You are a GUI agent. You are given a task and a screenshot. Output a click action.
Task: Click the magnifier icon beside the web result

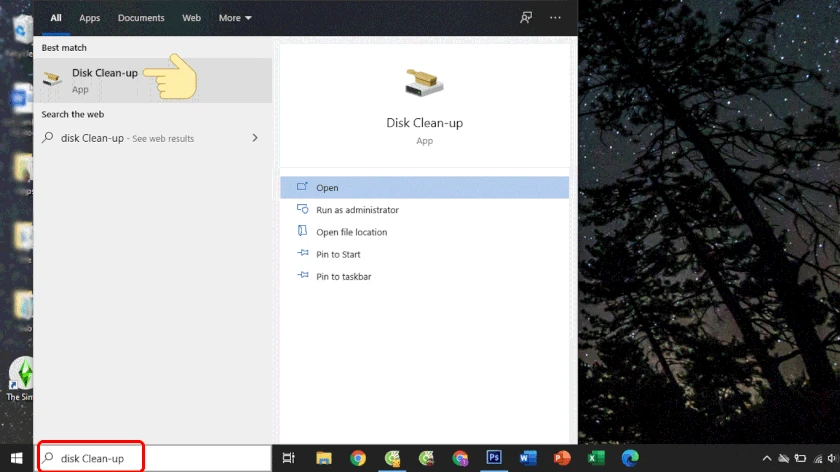click(48, 138)
